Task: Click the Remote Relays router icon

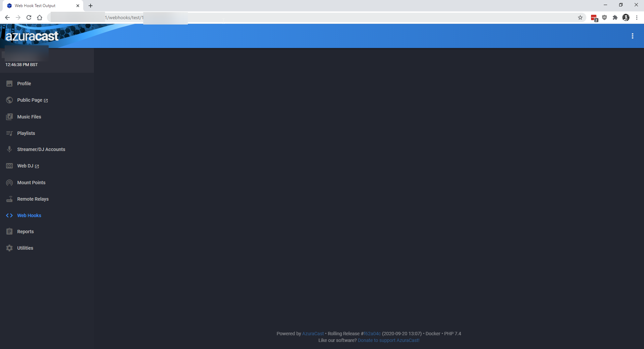Action: point(9,199)
